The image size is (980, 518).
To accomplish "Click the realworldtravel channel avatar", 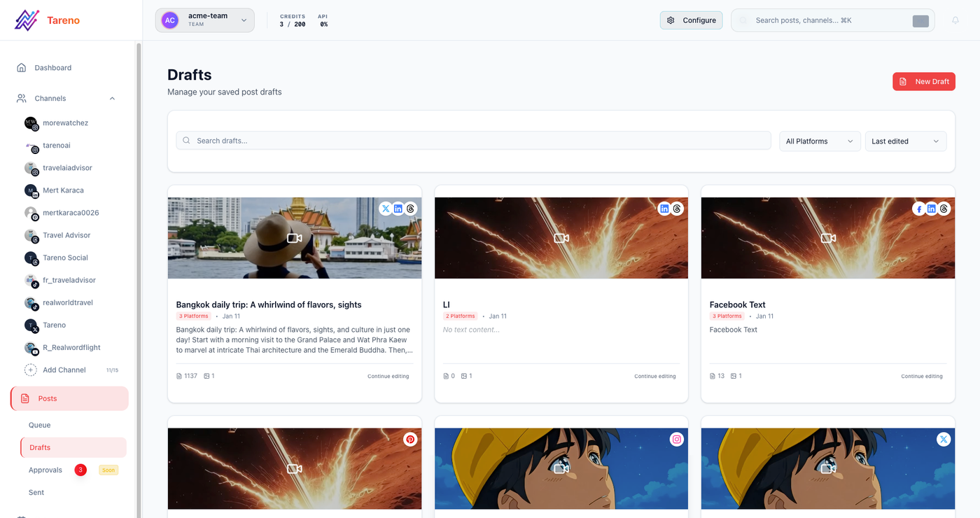I will click(x=31, y=302).
